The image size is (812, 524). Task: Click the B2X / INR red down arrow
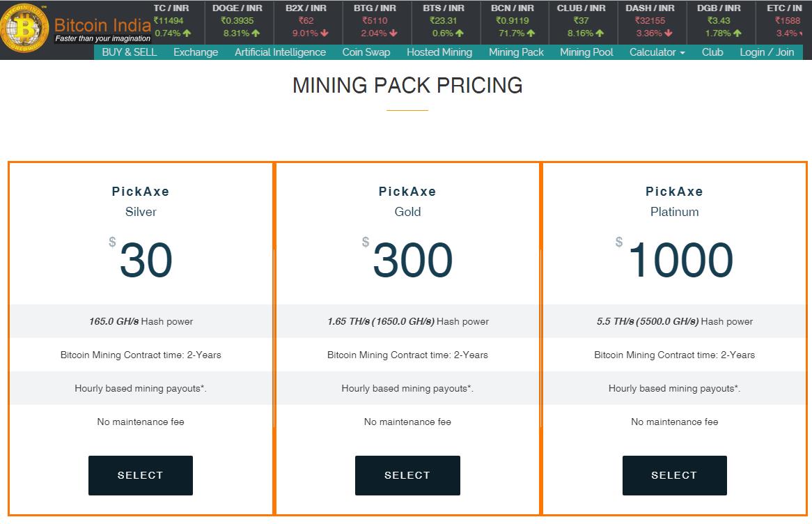click(325, 33)
